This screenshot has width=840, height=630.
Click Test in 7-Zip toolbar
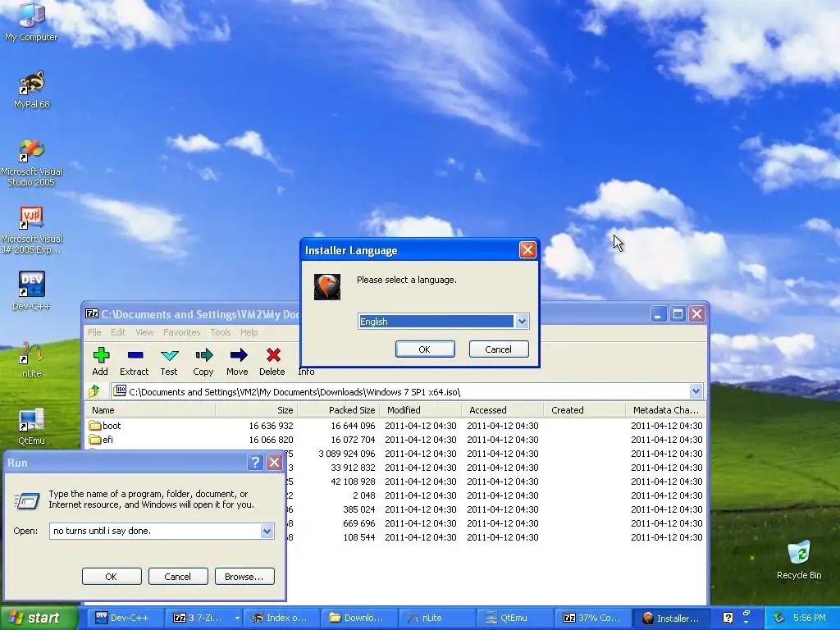pos(169,362)
